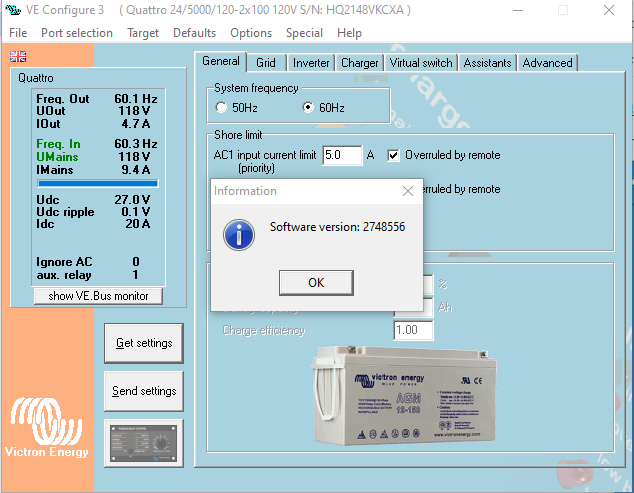Screen dimensions: 634x493
Task: Click the AC1 input current limit field
Action: click(x=342, y=155)
